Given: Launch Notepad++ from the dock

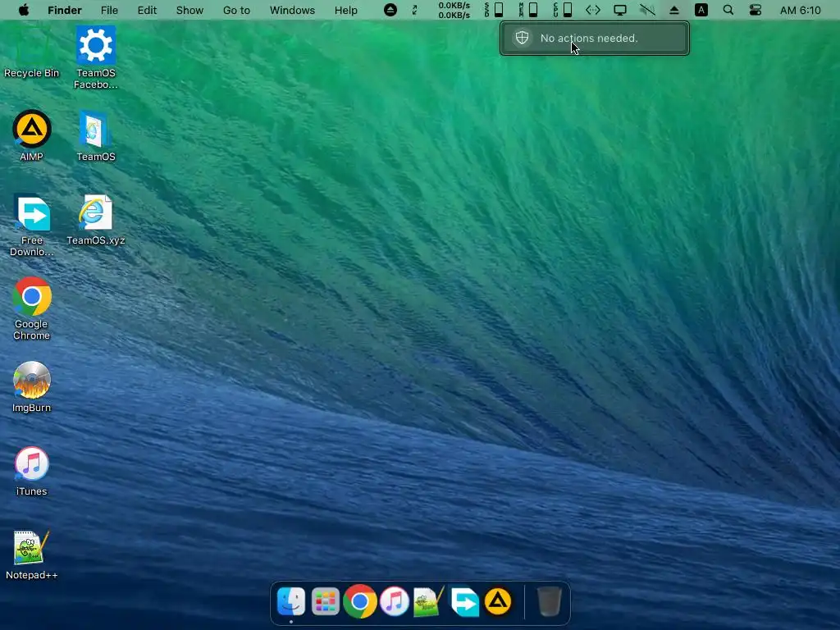Looking at the screenshot, I should pos(428,601).
